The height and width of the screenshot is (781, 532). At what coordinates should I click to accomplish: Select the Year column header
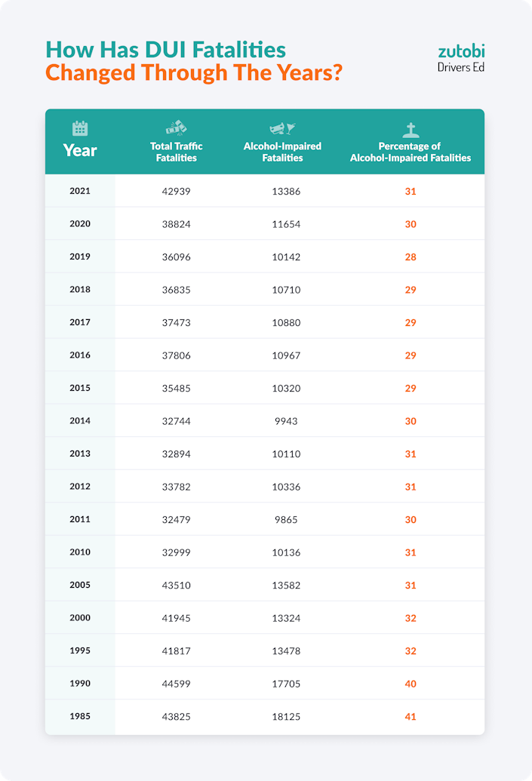(80, 150)
